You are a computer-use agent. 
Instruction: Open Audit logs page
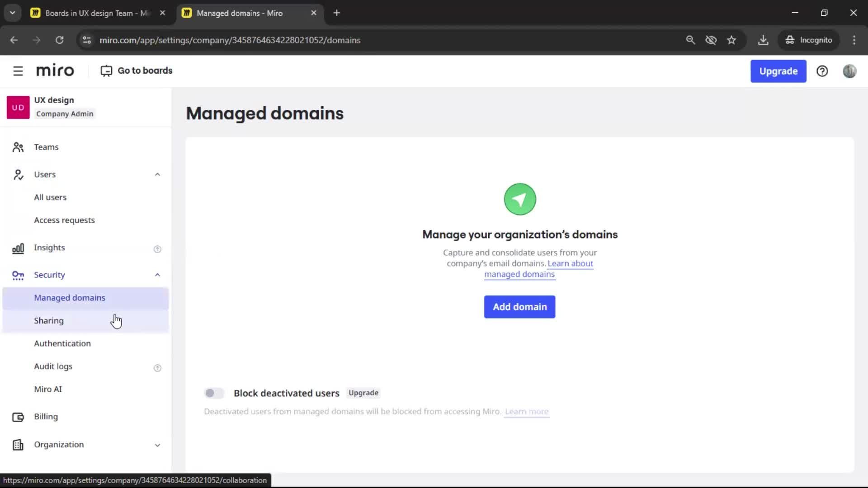tap(86, 366)
